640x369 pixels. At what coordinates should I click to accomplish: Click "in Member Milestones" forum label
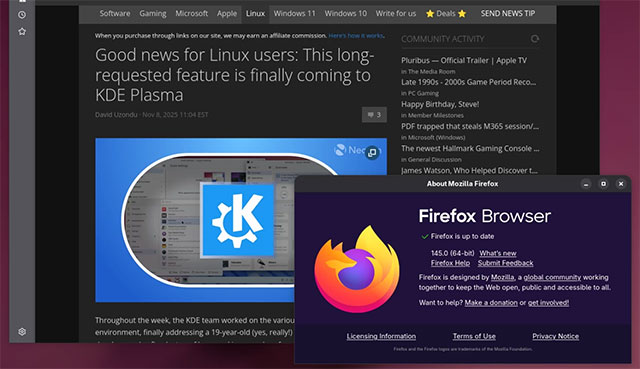(432, 116)
